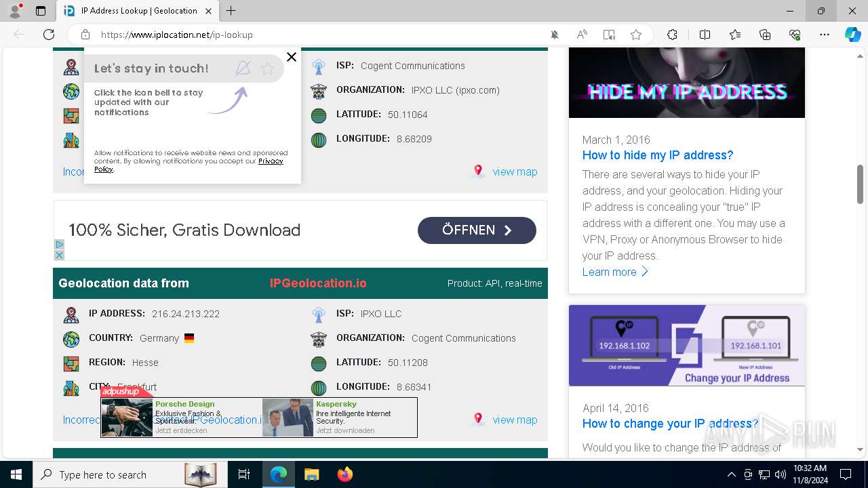Click the ÖFFNEN ad button
868x488 pixels.
(x=477, y=230)
